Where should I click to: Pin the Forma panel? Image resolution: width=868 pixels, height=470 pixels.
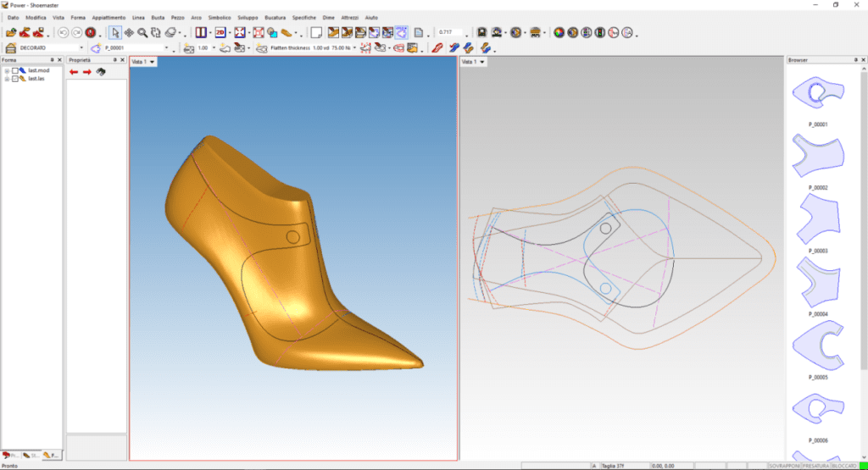[52, 60]
